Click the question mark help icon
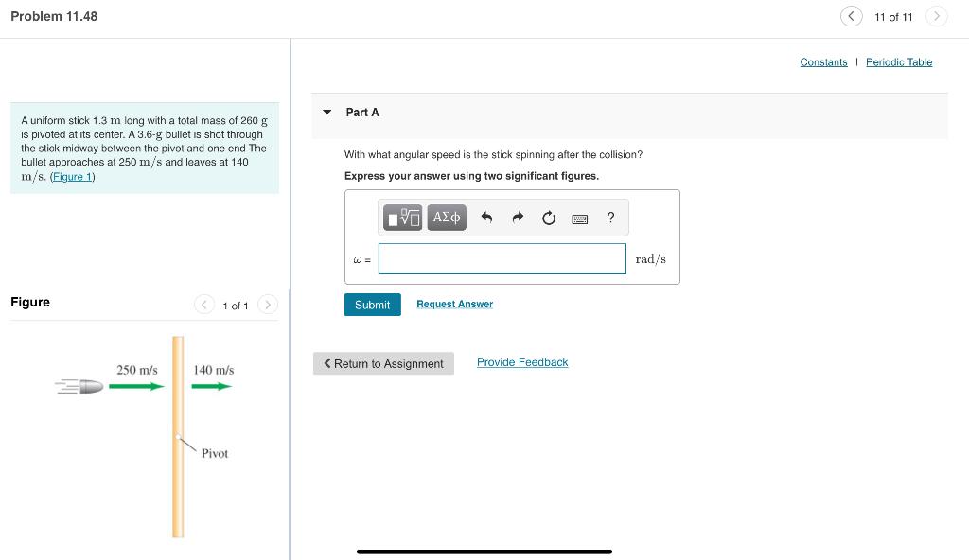This screenshot has width=969, height=560. click(x=610, y=218)
